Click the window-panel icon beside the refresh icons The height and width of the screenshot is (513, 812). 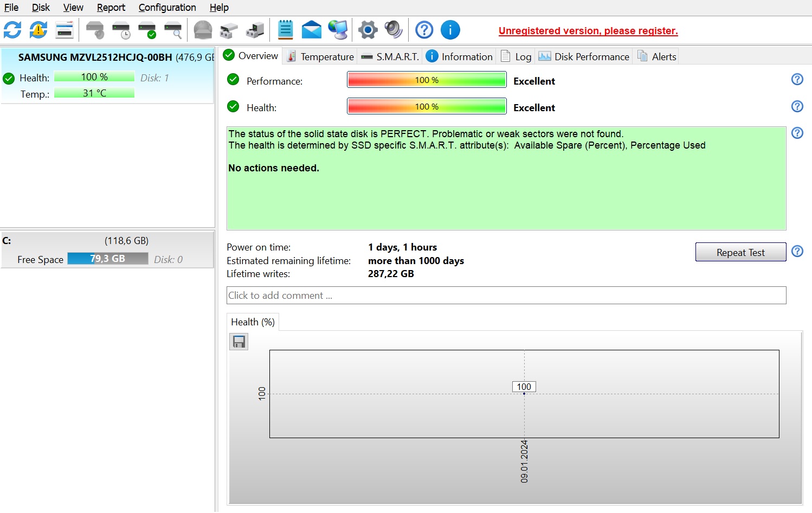pyautogui.click(x=65, y=30)
